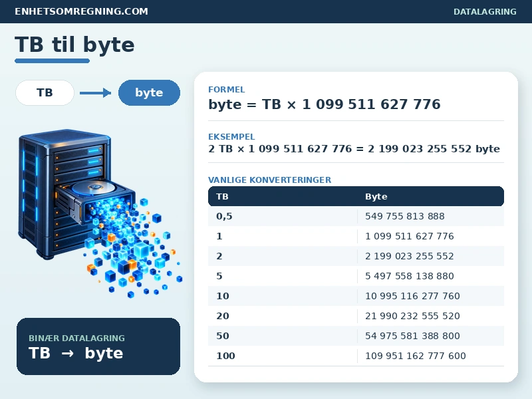Click the 'VANLIGE KONVERTERINGER' heading

point(270,180)
